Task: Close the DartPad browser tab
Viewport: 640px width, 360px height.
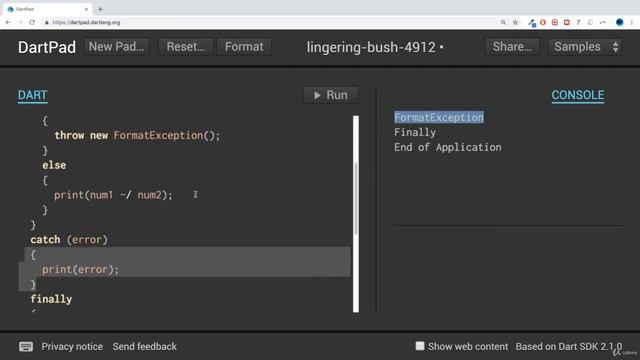Action: pyautogui.click(x=86, y=9)
